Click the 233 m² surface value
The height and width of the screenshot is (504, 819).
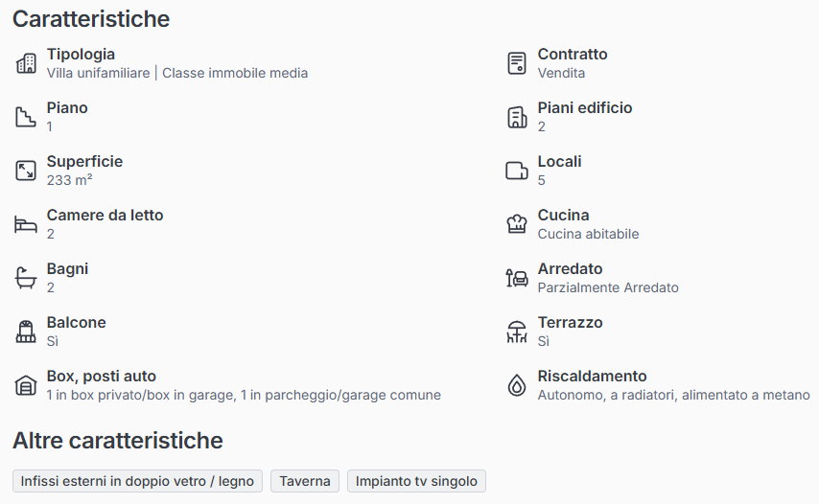click(69, 180)
